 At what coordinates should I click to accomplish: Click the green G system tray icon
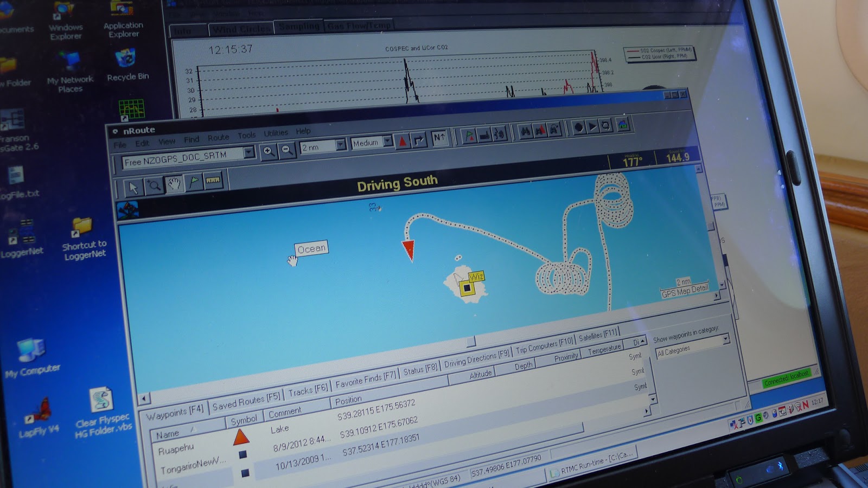click(758, 418)
